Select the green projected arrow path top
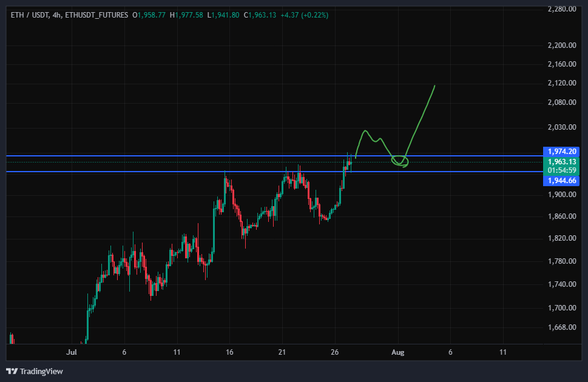 pos(434,87)
